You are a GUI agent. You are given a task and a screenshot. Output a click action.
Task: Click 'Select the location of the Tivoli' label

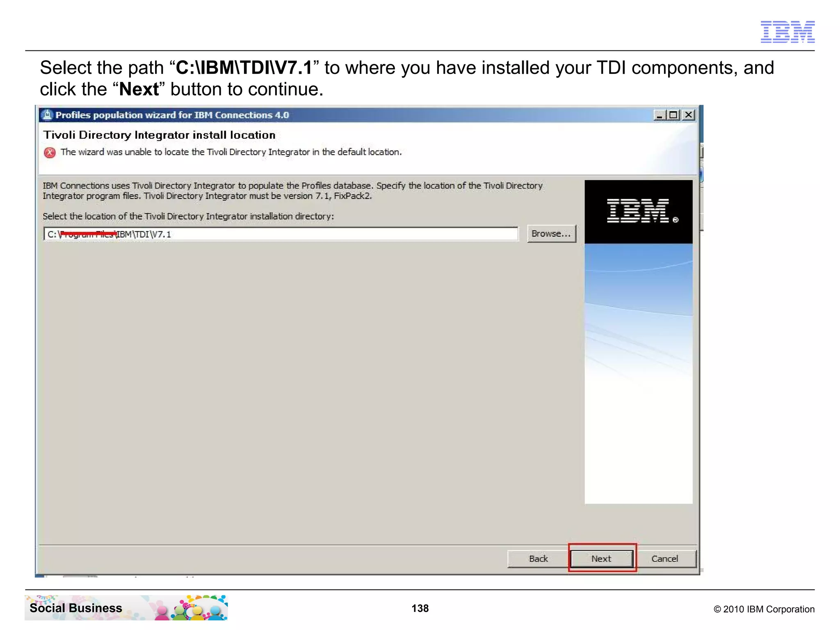point(188,216)
